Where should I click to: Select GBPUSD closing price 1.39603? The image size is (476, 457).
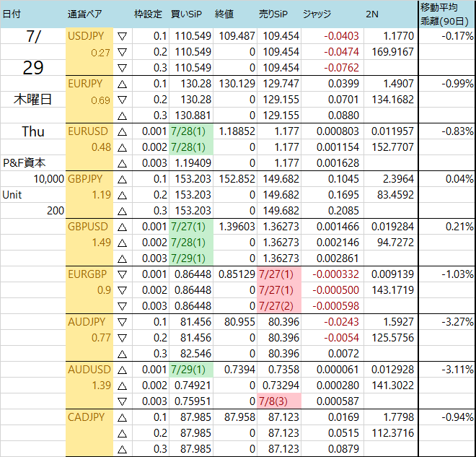(237, 227)
